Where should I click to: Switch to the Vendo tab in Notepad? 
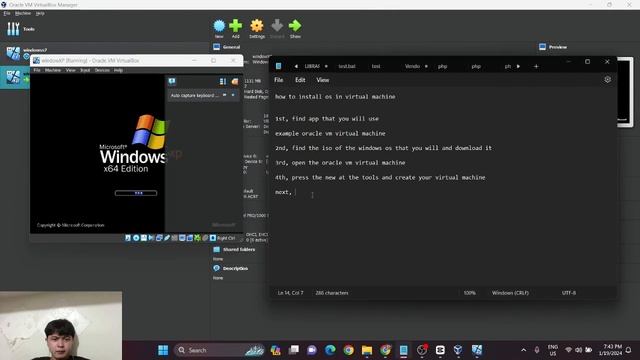point(412,66)
